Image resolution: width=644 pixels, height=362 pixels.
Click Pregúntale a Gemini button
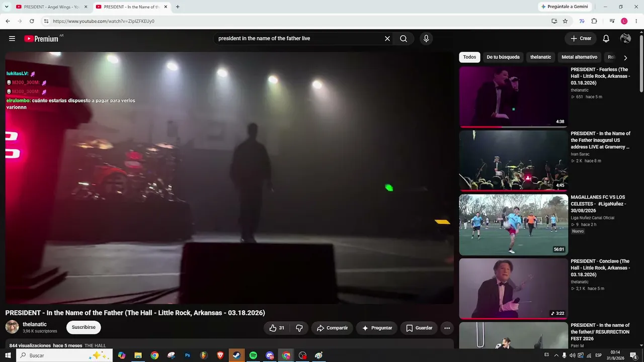(564, 7)
